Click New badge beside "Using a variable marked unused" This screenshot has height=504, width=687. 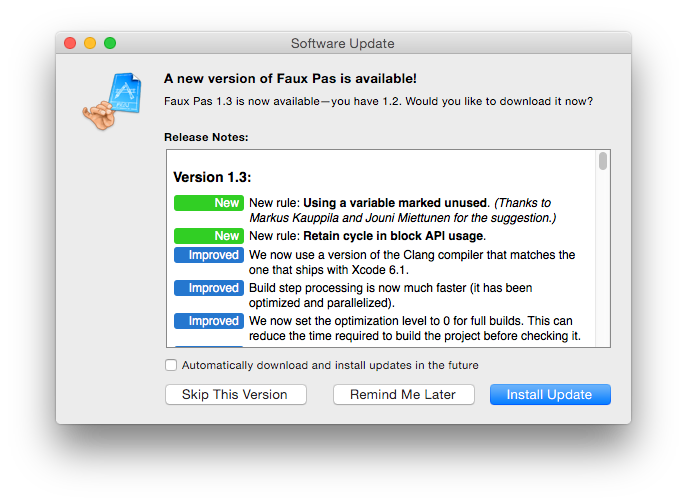click(x=209, y=203)
